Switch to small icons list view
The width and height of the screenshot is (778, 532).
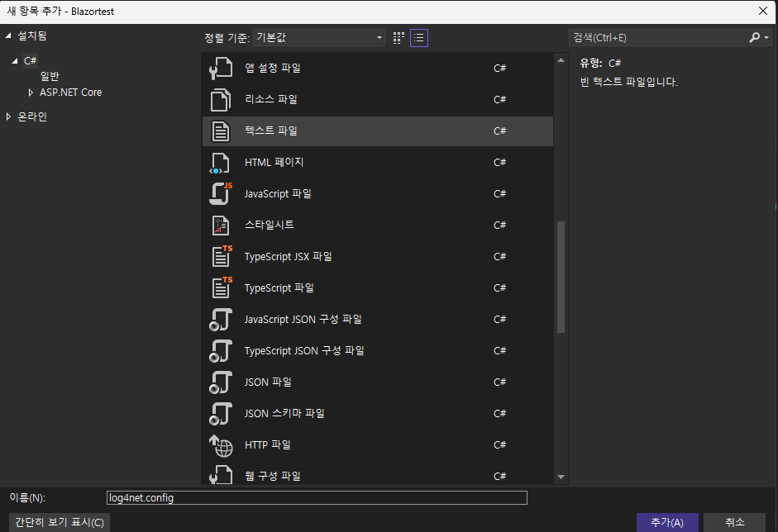[419, 38]
